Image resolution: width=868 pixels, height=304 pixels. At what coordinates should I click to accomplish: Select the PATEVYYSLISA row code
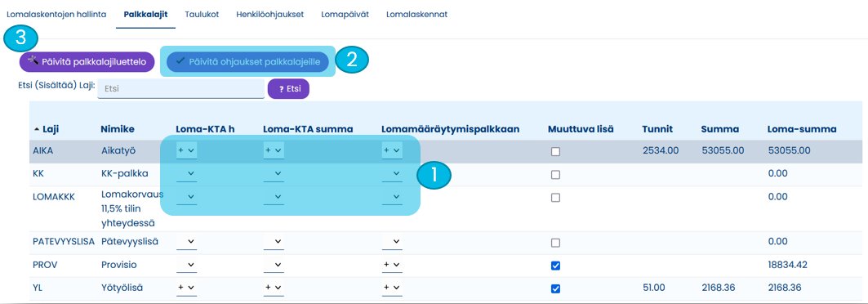65,242
